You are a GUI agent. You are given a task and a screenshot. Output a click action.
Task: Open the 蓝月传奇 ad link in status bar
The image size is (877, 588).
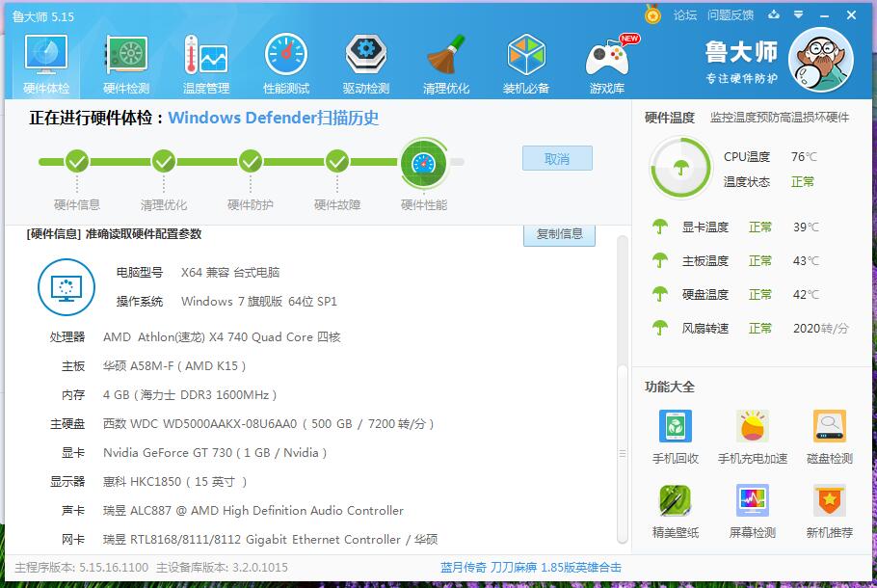[x=531, y=568]
